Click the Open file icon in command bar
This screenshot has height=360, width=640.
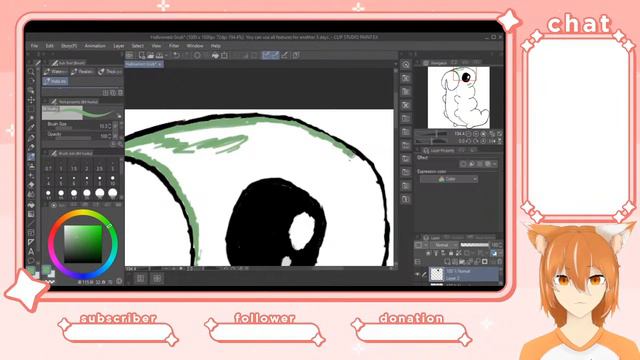(151, 55)
